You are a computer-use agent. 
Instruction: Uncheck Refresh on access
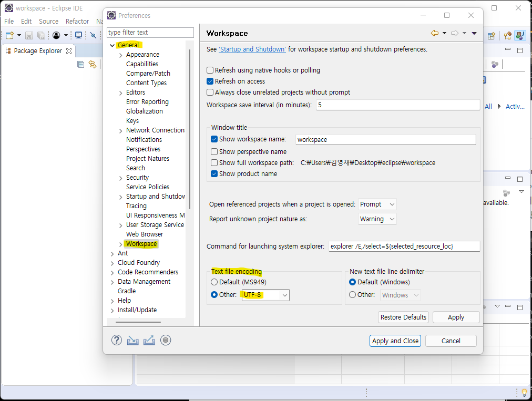(x=210, y=81)
